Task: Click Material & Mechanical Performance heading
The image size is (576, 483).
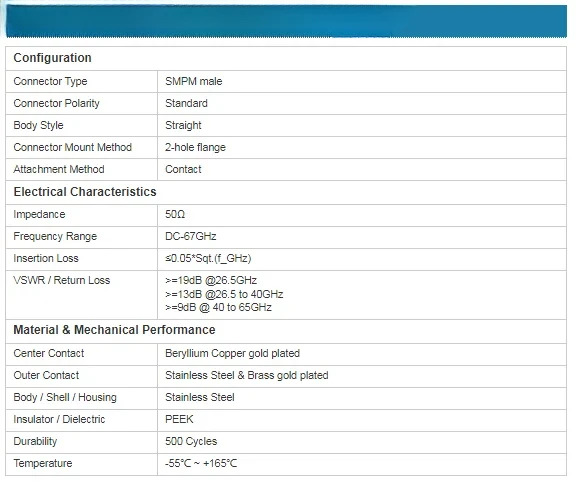Action: [114, 329]
